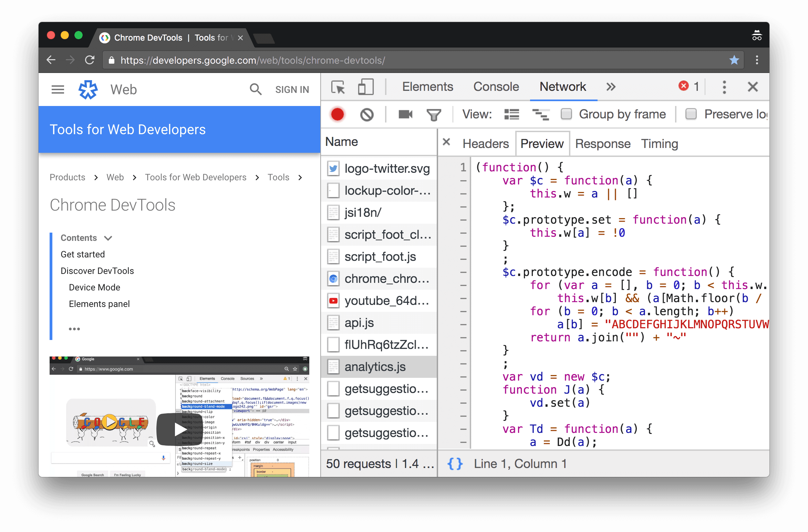Click the capture screenshots camera icon
The image size is (808, 532).
click(x=405, y=115)
